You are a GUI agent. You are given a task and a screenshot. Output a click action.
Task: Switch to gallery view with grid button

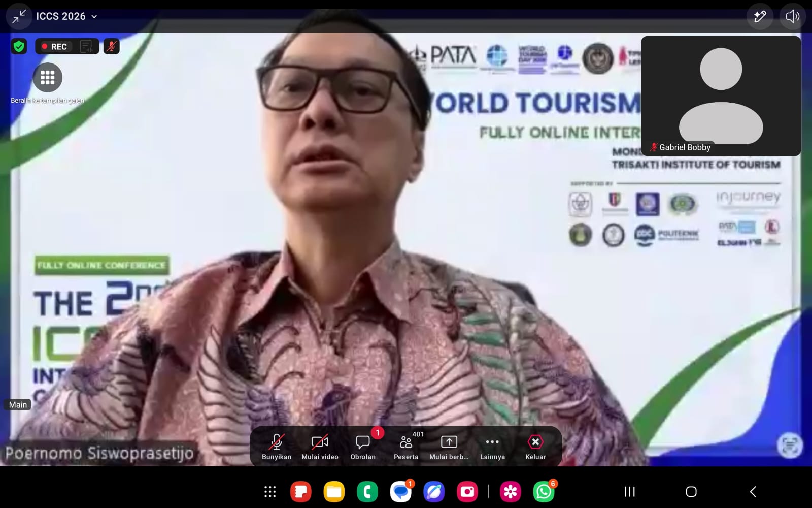point(48,77)
